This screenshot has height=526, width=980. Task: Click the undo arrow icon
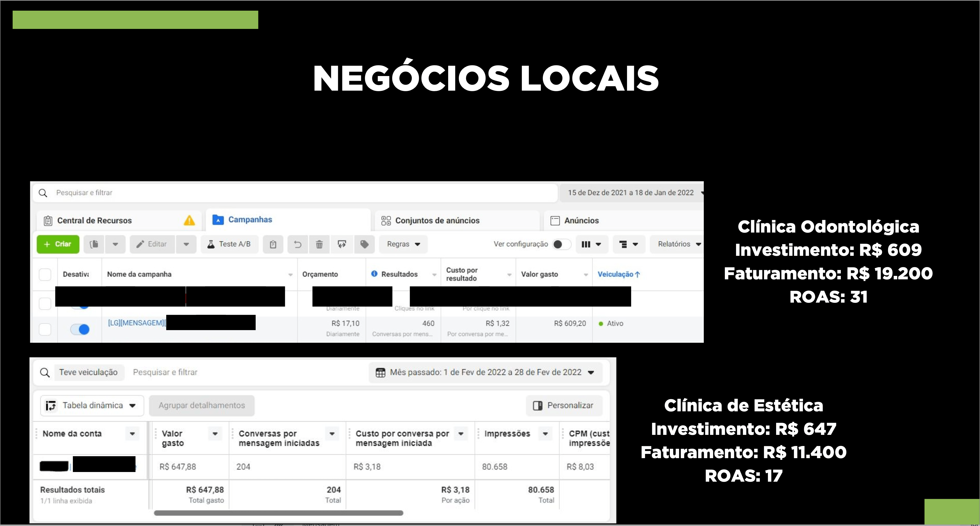(298, 244)
